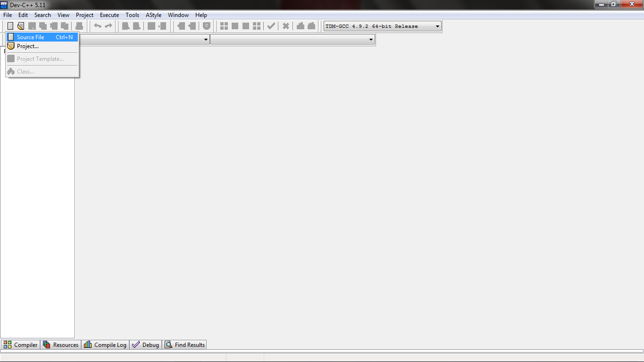Open the Search menu
The height and width of the screenshot is (362, 644).
pyautogui.click(x=42, y=15)
